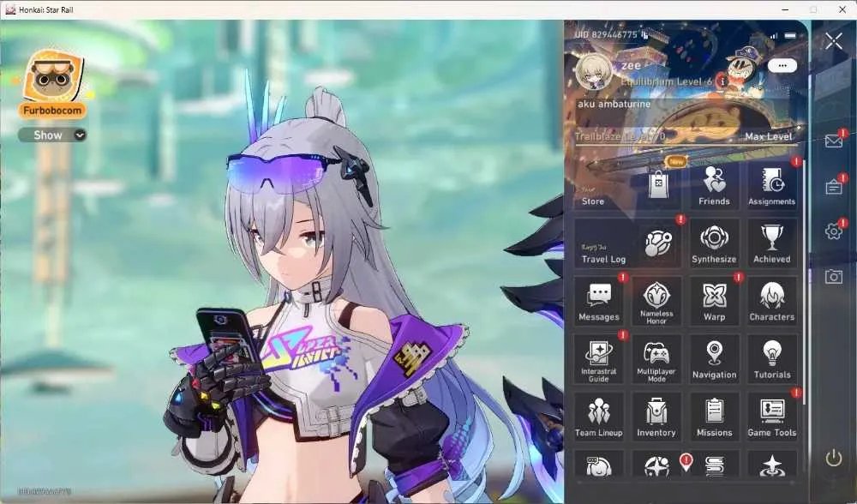
Task: Click the signature text 'aku ambaturine'
Action: pyautogui.click(x=614, y=104)
